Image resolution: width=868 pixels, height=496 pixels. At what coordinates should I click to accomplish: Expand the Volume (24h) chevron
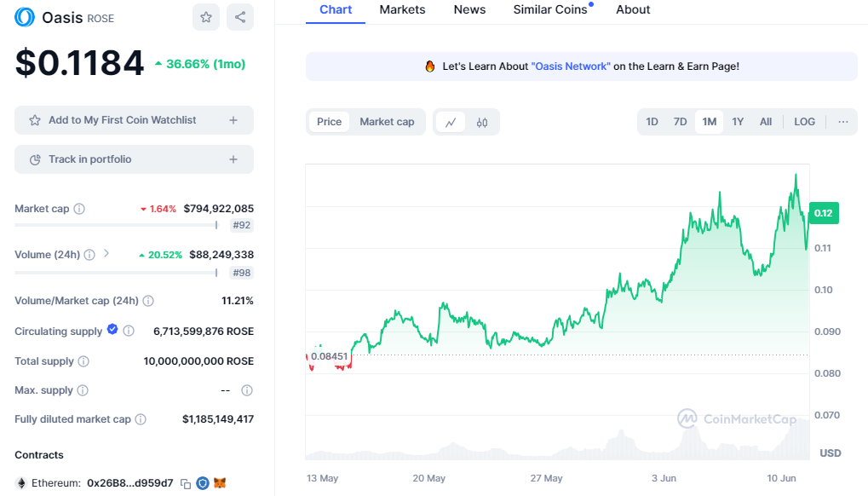(106, 253)
